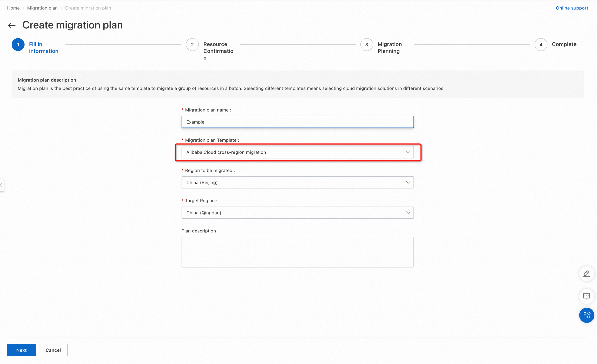This screenshot has height=364, width=597.
Task: Open the Region to be migrated dropdown
Action: pyautogui.click(x=297, y=182)
